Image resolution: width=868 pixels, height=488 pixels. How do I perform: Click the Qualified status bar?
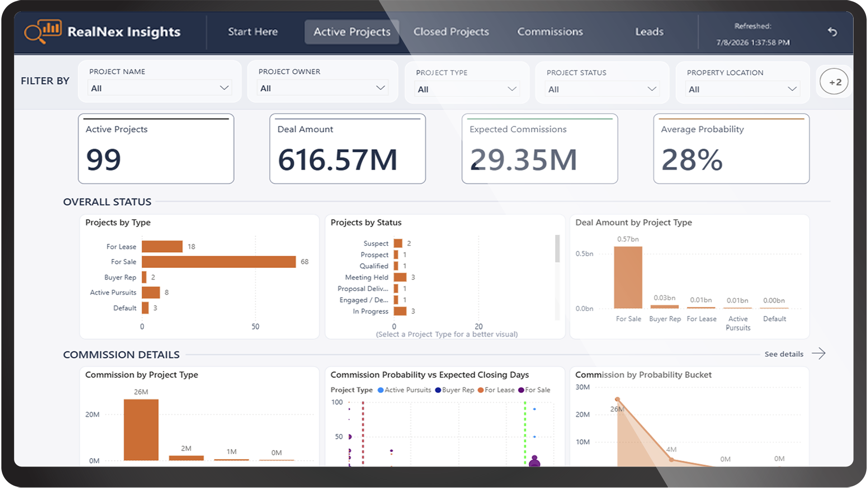tap(396, 266)
